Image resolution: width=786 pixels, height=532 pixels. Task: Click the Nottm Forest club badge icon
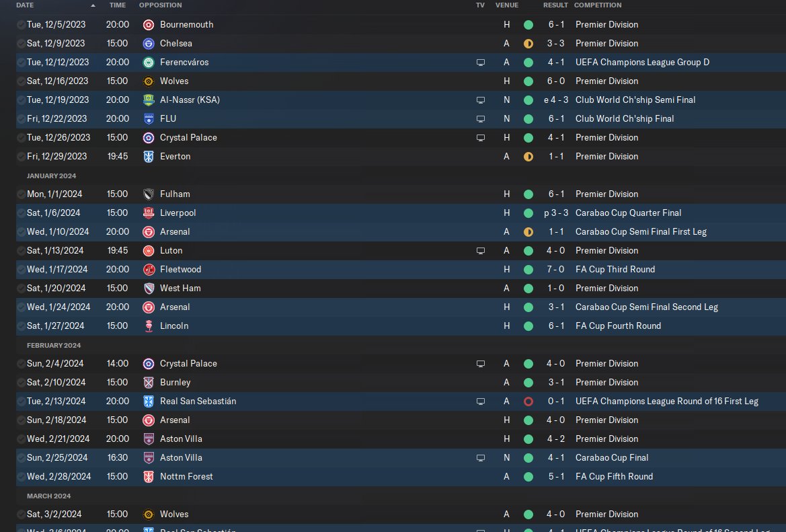pyautogui.click(x=149, y=476)
